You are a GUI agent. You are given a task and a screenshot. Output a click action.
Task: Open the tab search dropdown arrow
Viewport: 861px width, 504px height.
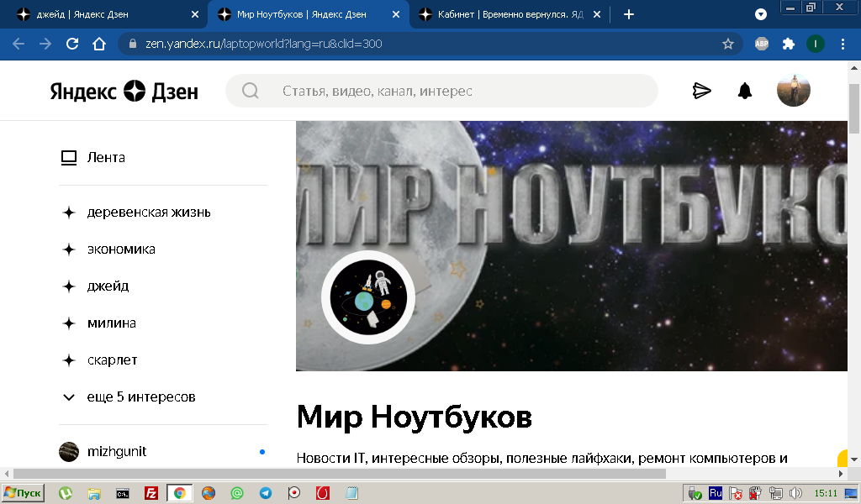coord(760,14)
